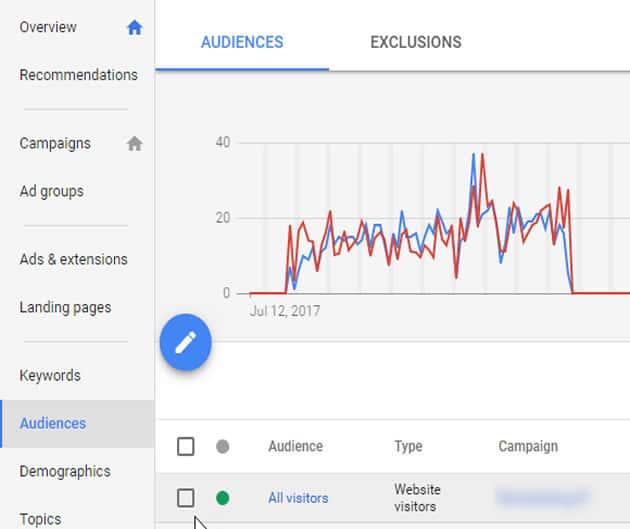Tick the checkbox for All visitors row
This screenshot has width=630, height=529.
[x=186, y=497]
